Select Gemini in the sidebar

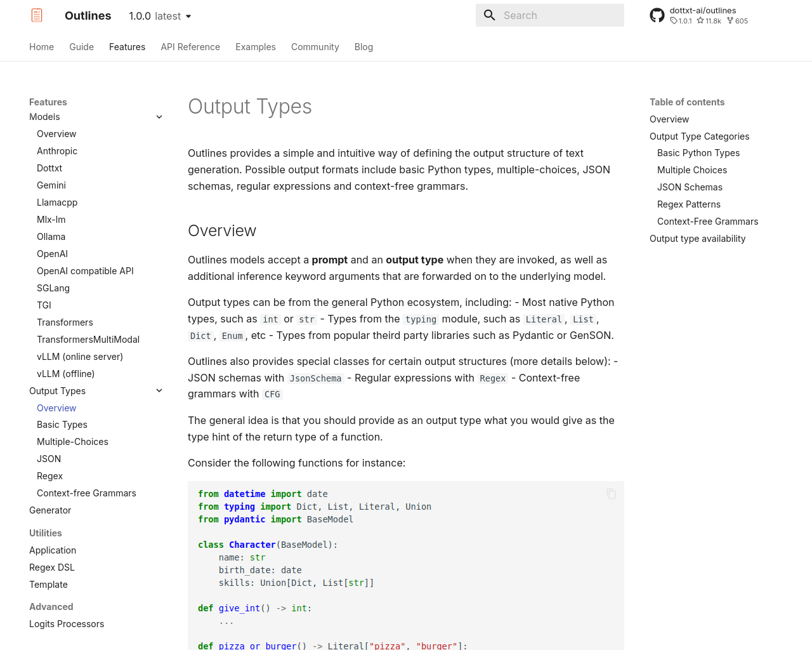click(x=51, y=185)
